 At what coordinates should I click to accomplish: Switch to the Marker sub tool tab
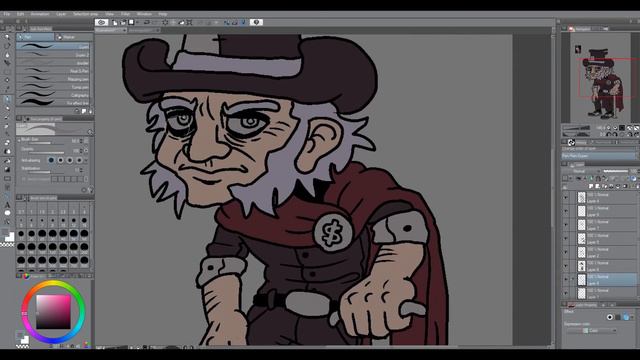click(74, 37)
